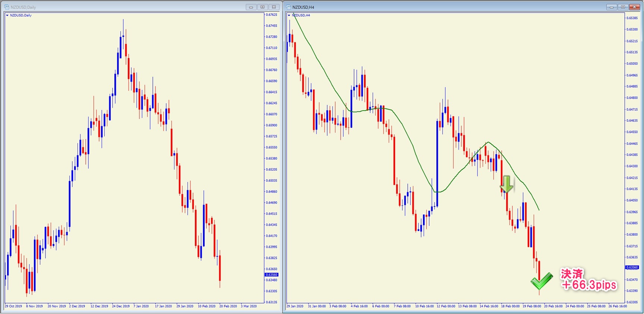Click the 24 Feb 00:00 time label
The height and width of the screenshot is (314, 644).
[x=575, y=306]
